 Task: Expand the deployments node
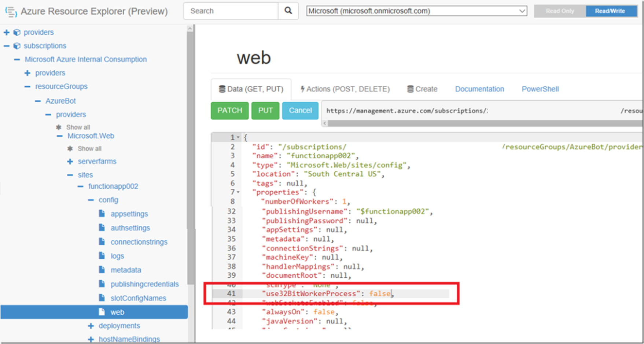tap(91, 326)
